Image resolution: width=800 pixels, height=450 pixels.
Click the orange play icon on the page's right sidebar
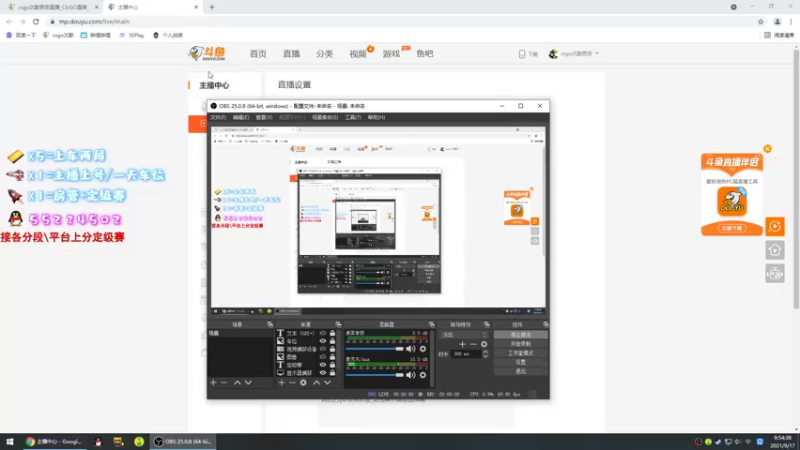[x=774, y=227]
